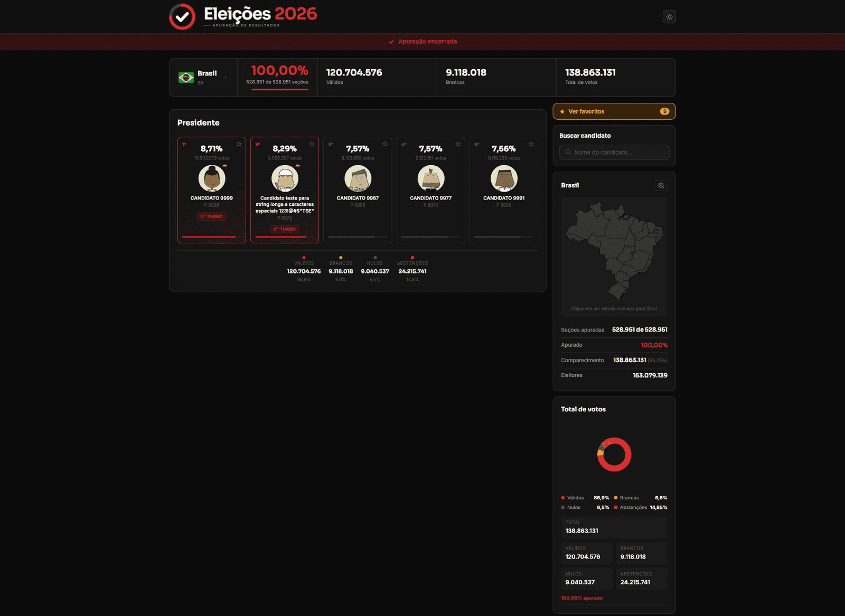Image resolution: width=845 pixels, height=616 pixels.
Task: Toggle the light/dark theme sun icon
Action: 669,17
